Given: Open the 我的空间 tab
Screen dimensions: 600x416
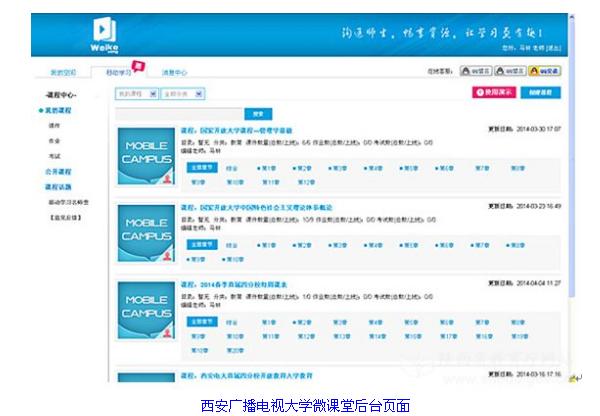Looking at the screenshot, I should coord(63,72).
